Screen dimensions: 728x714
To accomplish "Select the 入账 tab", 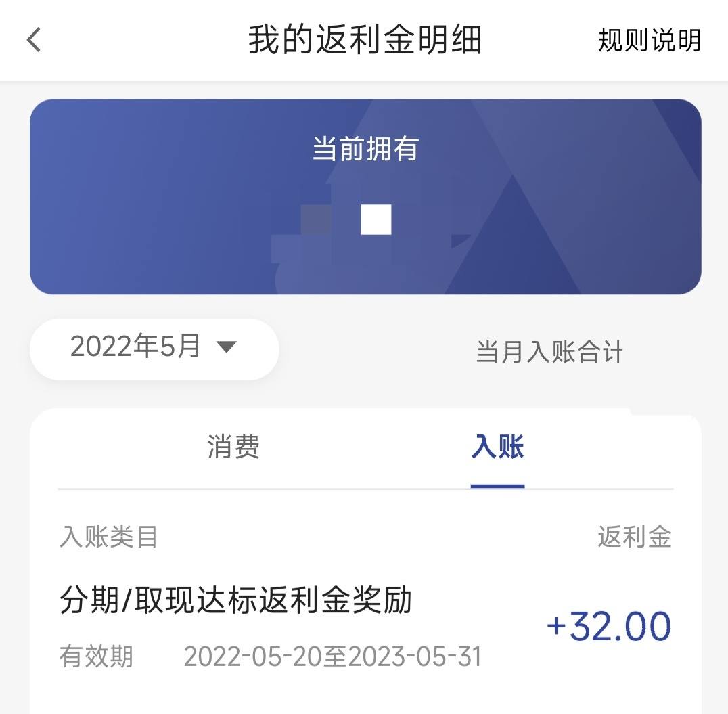I will click(x=497, y=447).
